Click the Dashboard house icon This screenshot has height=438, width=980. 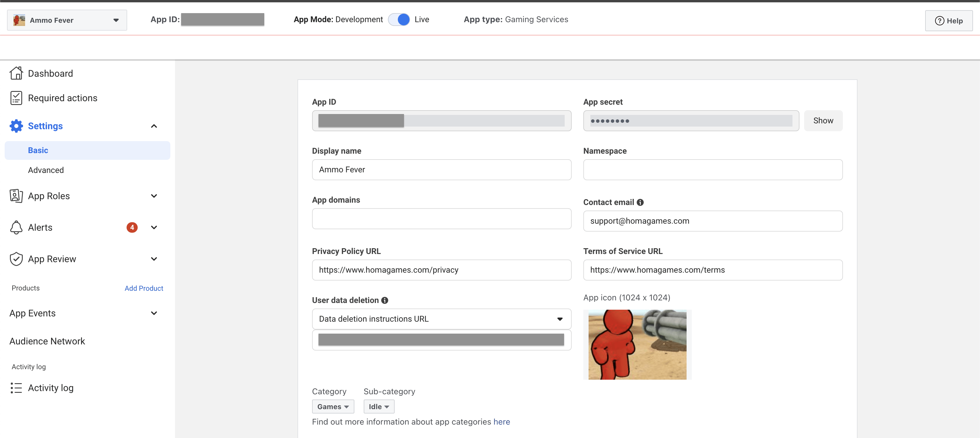[x=16, y=73]
